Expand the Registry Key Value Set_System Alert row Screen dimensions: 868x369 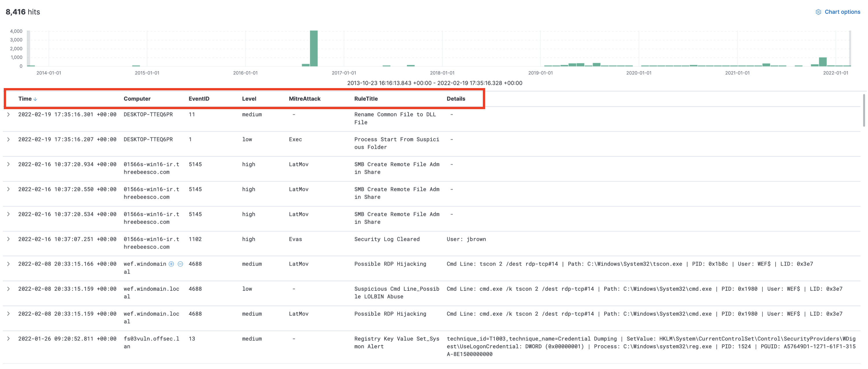point(8,339)
